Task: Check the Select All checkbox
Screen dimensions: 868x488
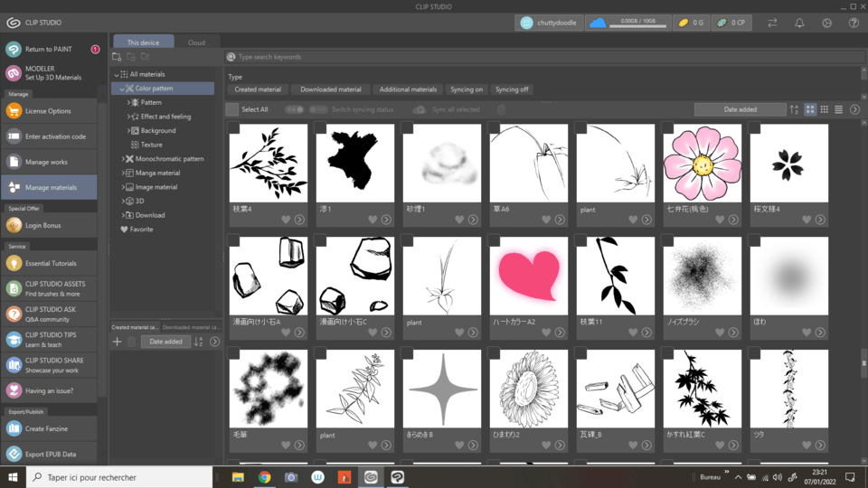Action: click(232, 109)
